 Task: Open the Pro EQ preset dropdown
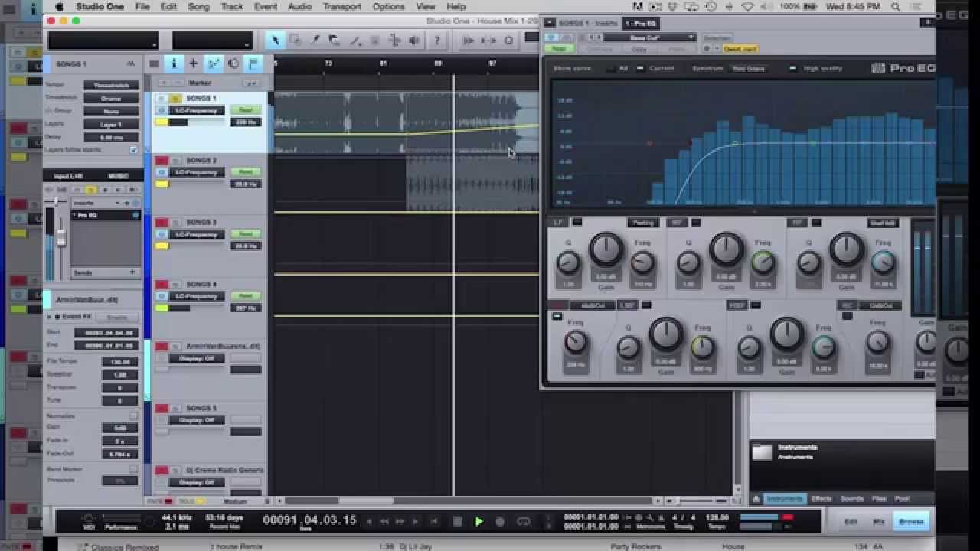pyautogui.click(x=650, y=37)
